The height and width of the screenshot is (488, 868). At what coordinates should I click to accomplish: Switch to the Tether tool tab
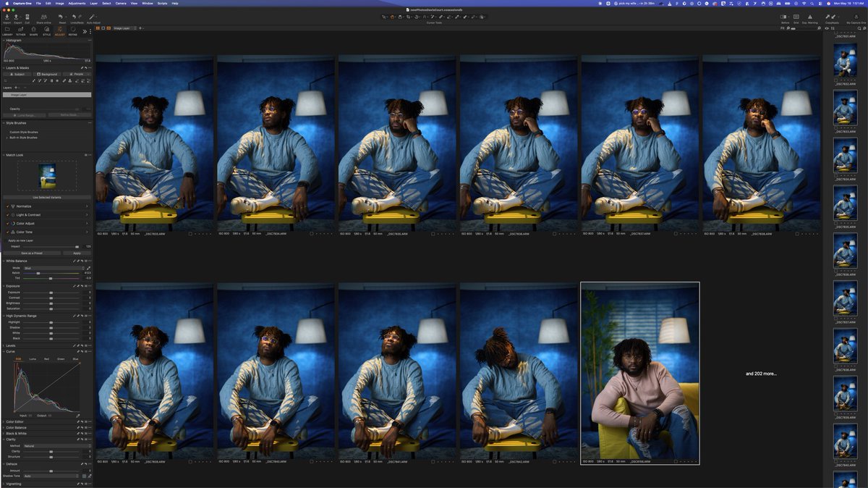20,30
